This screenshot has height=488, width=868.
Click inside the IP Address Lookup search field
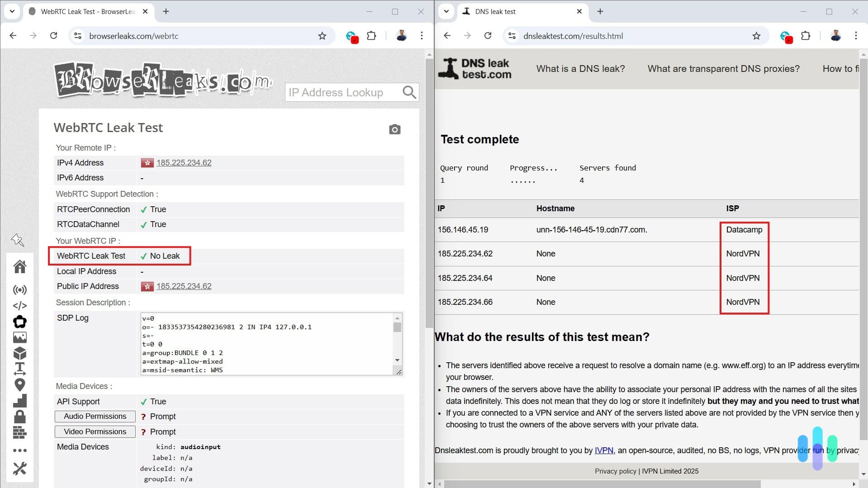344,92
